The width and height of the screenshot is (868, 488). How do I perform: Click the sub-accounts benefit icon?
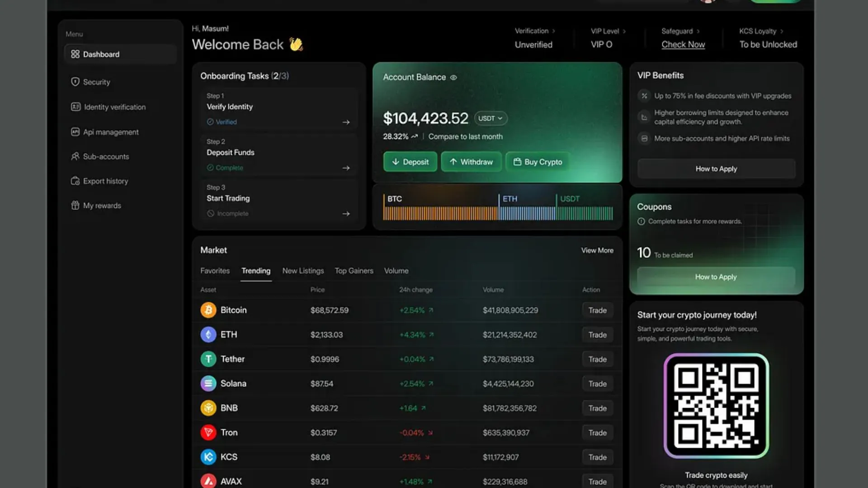644,138
